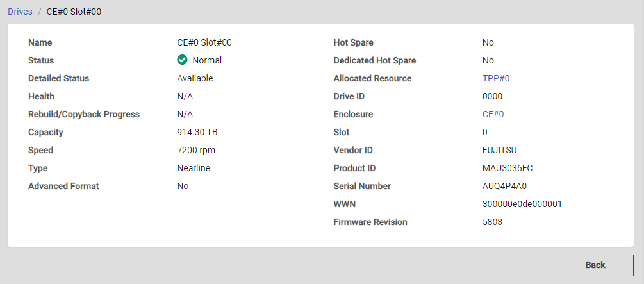Open the CE#0 enclosure link
This screenshot has height=284, width=644.
[493, 114]
